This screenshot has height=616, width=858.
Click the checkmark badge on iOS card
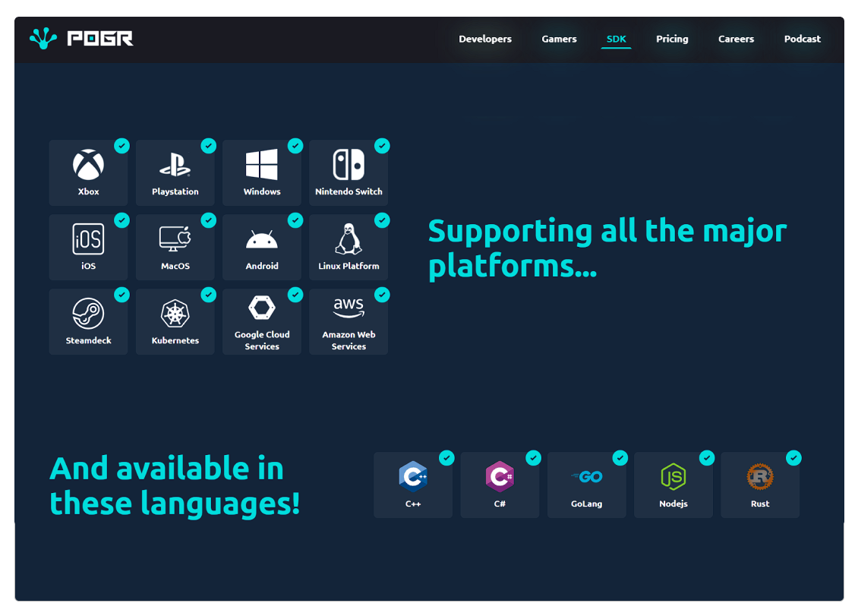[122, 220]
